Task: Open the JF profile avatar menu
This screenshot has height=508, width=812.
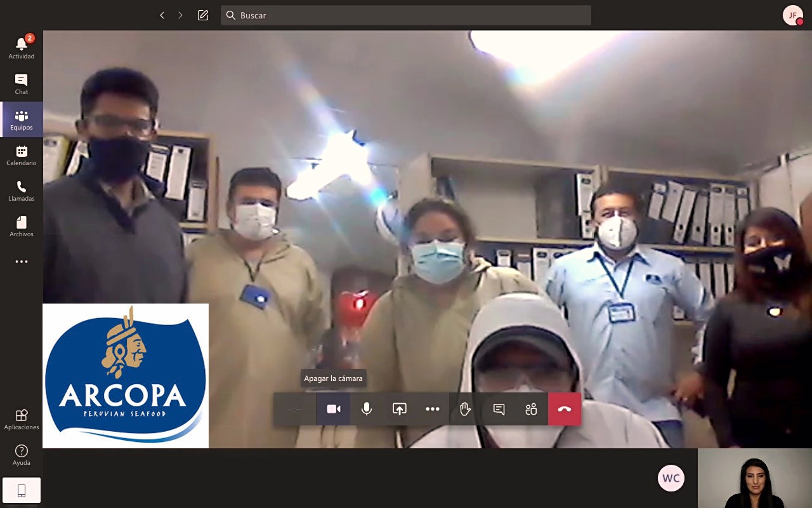Action: point(793,15)
